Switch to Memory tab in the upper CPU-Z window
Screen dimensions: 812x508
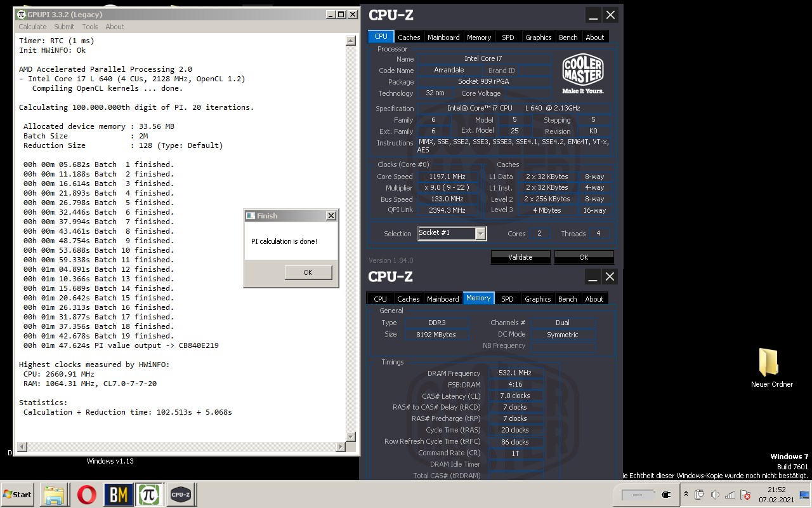tap(479, 37)
